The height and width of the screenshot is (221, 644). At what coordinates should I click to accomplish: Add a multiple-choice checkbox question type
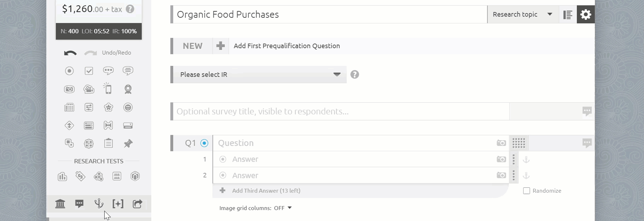pyautogui.click(x=89, y=71)
